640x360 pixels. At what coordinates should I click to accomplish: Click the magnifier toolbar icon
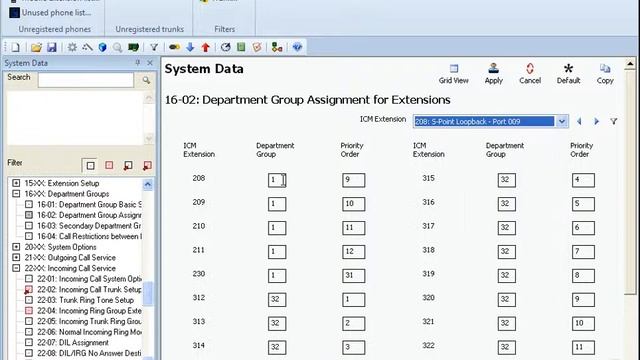[118, 47]
